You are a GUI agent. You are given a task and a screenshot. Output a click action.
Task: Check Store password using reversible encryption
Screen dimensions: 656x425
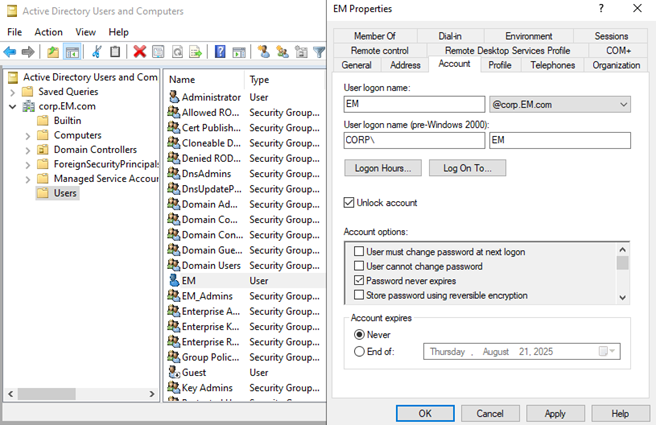click(x=359, y=295)
